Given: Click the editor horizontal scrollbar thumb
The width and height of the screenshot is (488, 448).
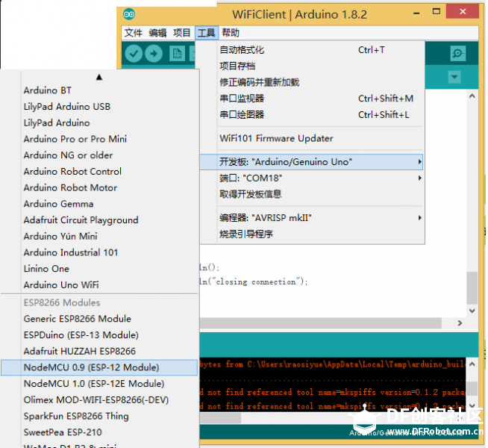Looking at the screenshot, I should [x=321, y=323].
